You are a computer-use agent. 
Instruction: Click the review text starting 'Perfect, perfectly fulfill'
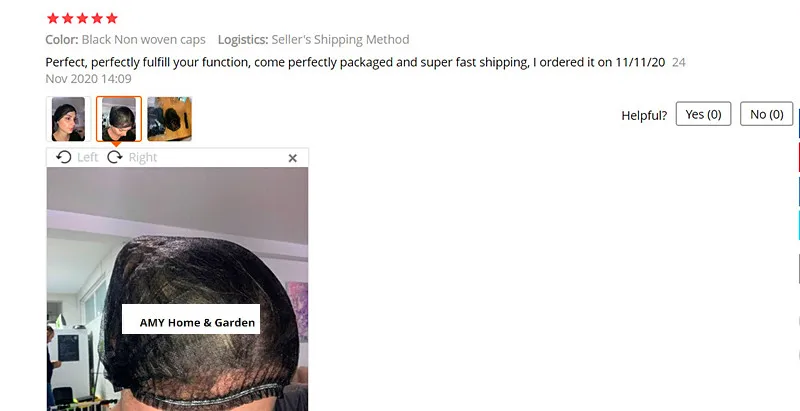[355, 62]
